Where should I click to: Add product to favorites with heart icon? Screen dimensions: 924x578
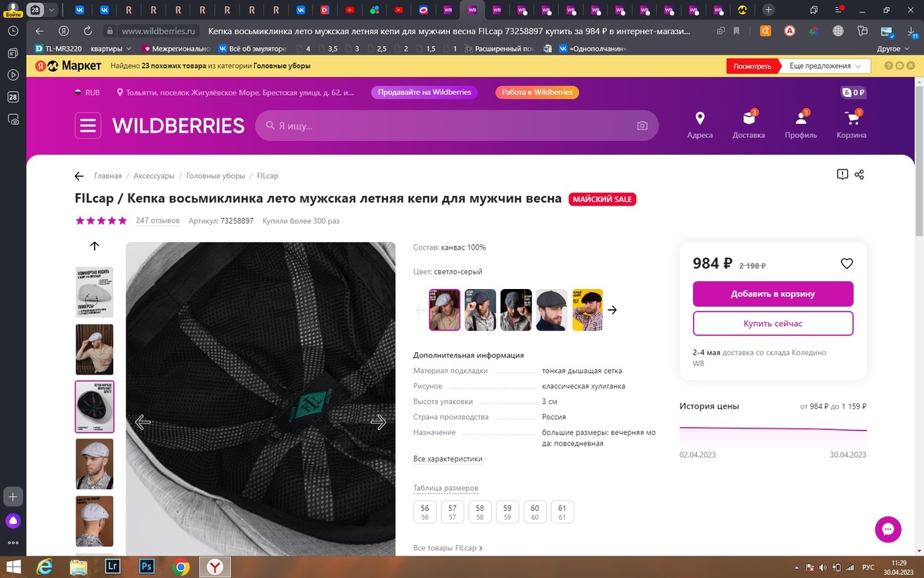pos(847,264)
